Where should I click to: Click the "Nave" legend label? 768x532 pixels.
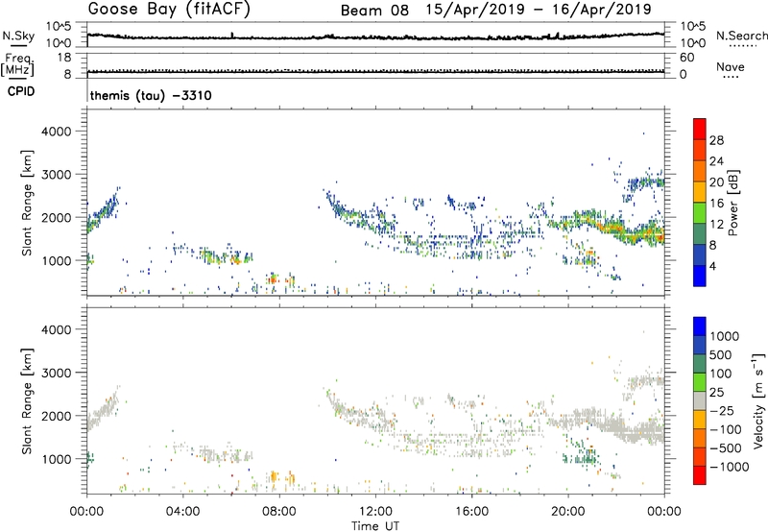pos(731,67)
